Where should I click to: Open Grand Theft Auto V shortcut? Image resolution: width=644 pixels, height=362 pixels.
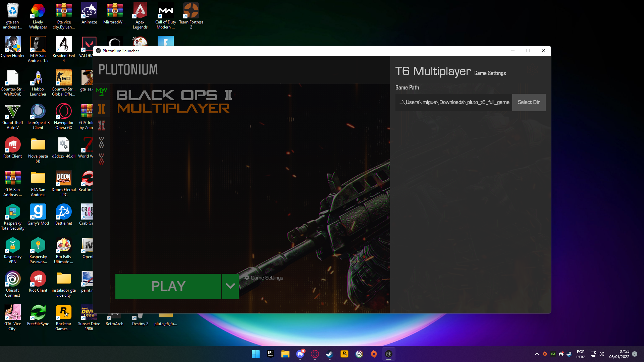[x=12, y=116]
